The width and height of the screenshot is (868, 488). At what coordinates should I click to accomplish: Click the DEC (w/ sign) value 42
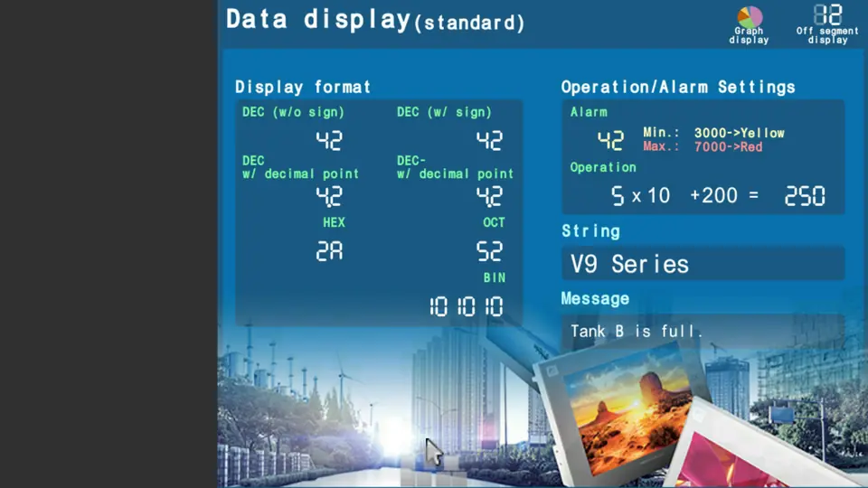pos(489,141)
